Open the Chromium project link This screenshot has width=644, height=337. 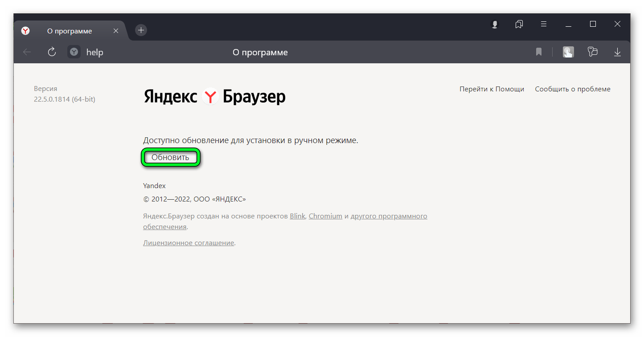pos(325,216)
